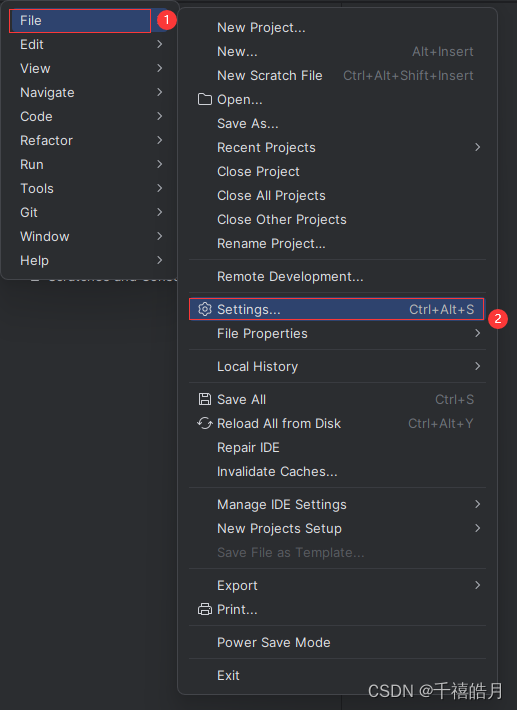This screenshot has height=710, width=517.
Task: Click the Reload All from Disk arrows icon
Action: click(205, 423)
